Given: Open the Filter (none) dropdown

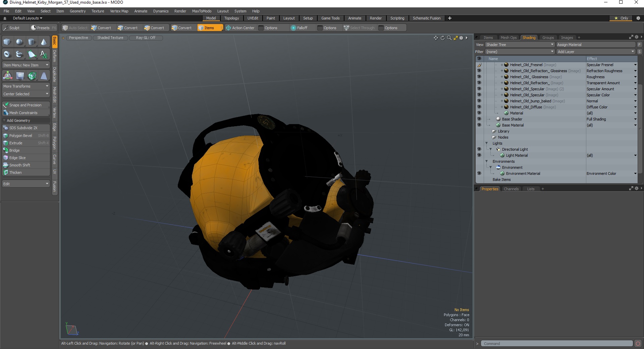Looking at the screenshot, I should tap(520, 52).
